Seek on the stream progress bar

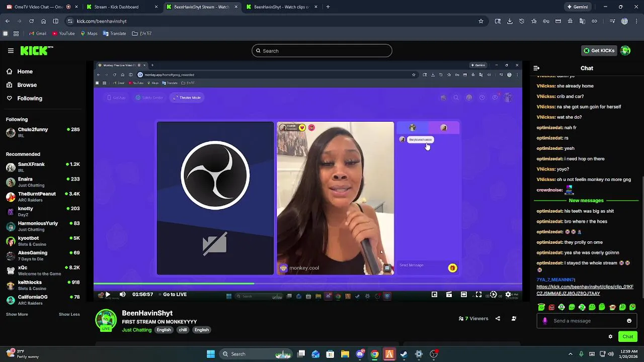coord(308,284)
